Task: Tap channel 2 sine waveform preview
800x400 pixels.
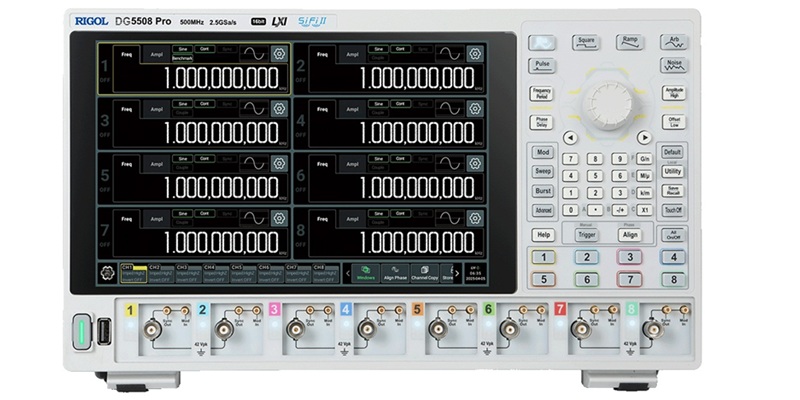Action: pos(451,53)
